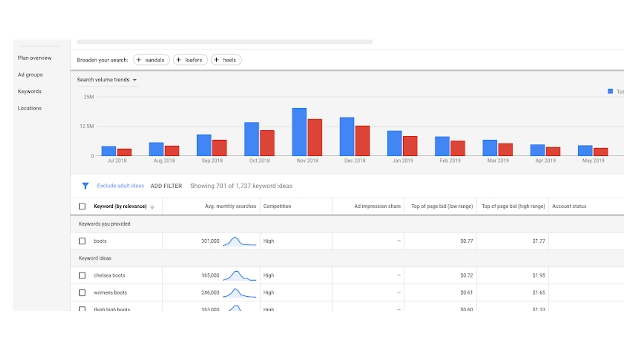Click the Nov 2018 blue bar
This screenshot has width=624, height=364.
[299, 132]
